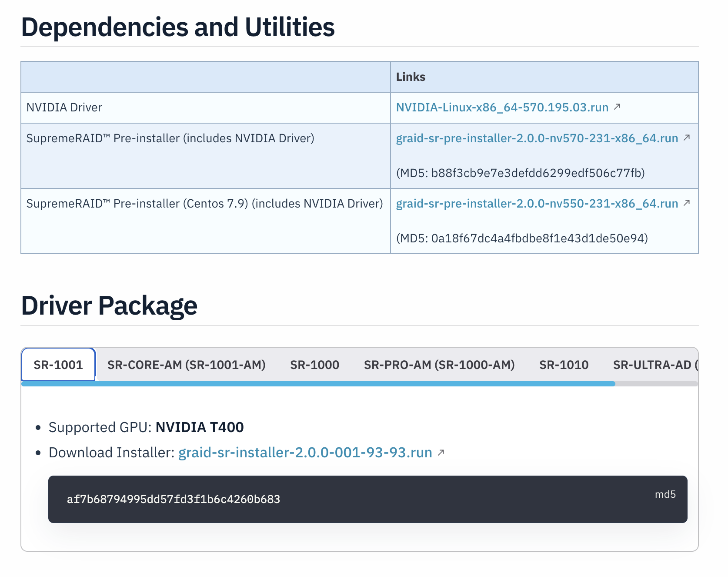
Task: Click external-link arrow beside NVIDIA-Linux driver link
Action: 617,107
